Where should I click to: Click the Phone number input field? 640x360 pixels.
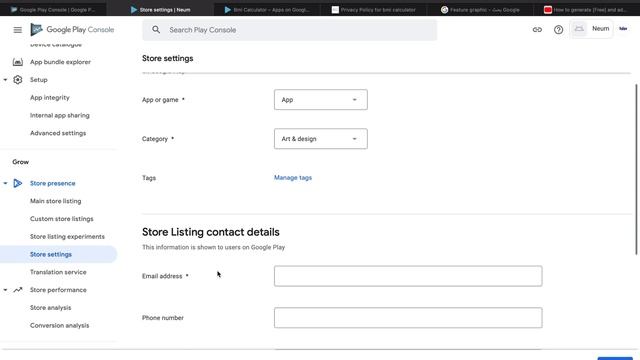408,318
